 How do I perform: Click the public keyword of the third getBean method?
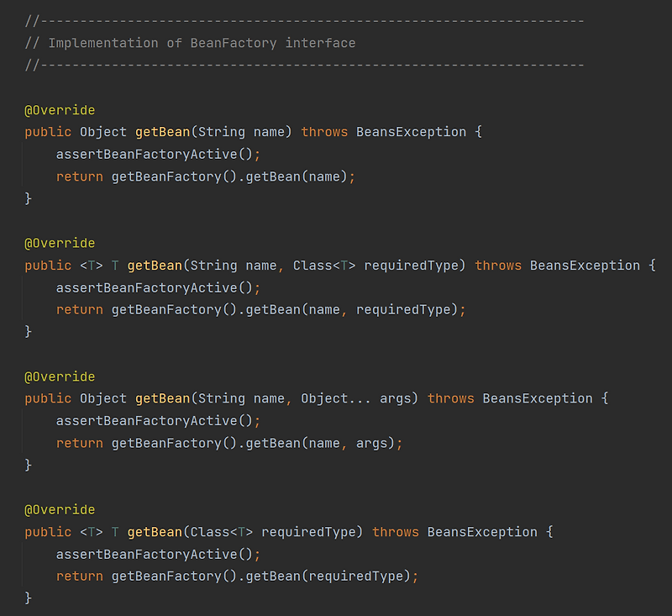pos(48,398)
